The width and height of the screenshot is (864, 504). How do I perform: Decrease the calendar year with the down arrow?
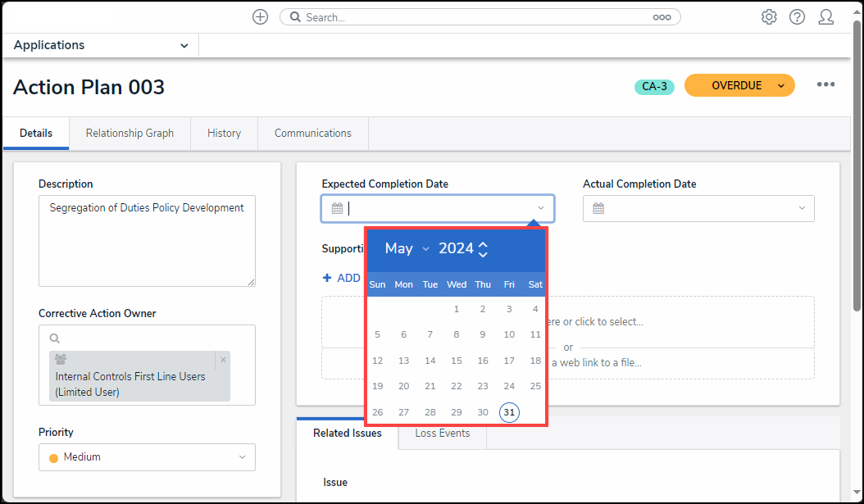483,254
